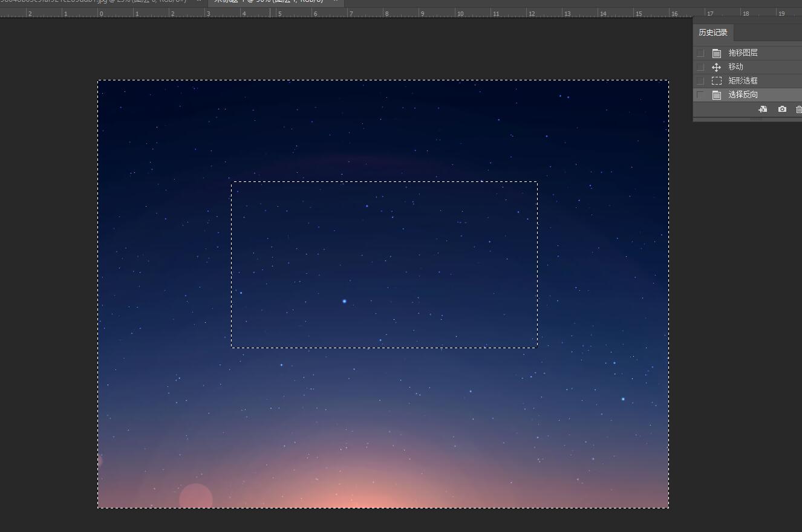Delete current state with the trash icon
Screen dimensions: 802x532
tap(798, 109)
